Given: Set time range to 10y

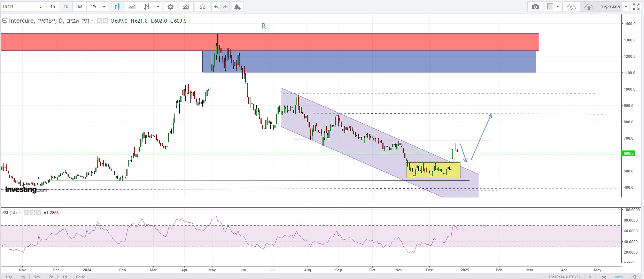Looking at the screenshot, I should point(9,277).
